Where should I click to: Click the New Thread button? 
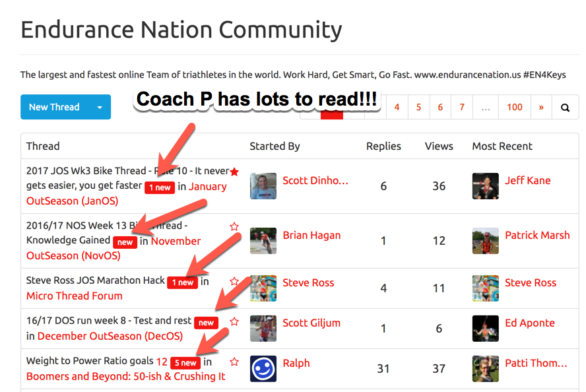(x=55, y=108)
